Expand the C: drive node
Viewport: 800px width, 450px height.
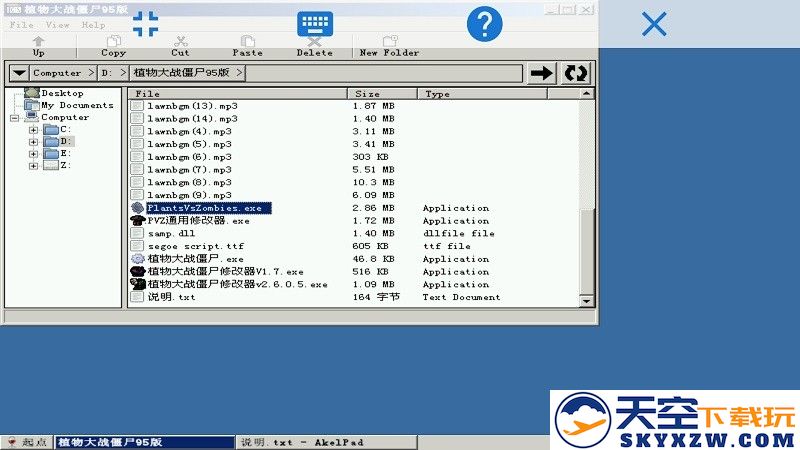pos(33,130)
